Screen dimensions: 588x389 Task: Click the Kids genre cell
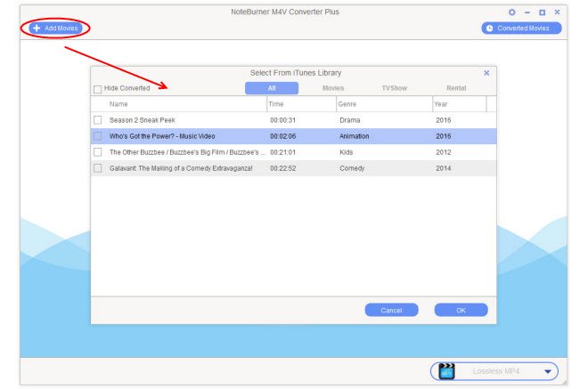click(347, 152)
